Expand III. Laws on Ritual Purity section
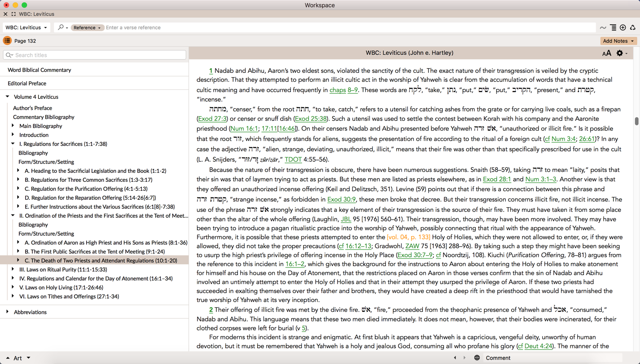Viewport: 640px width, 364px height. pyautogui.click(x=13, y=269)
